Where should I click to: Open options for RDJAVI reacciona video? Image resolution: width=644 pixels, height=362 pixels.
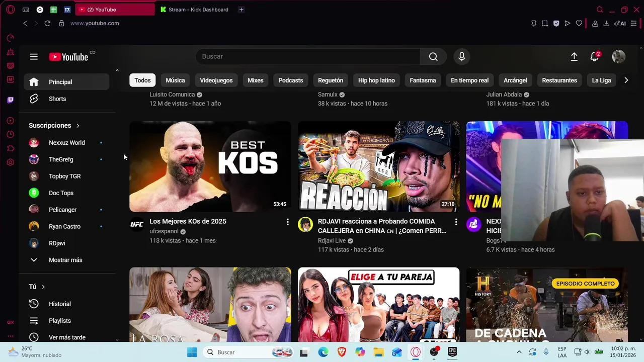(456, 222)
